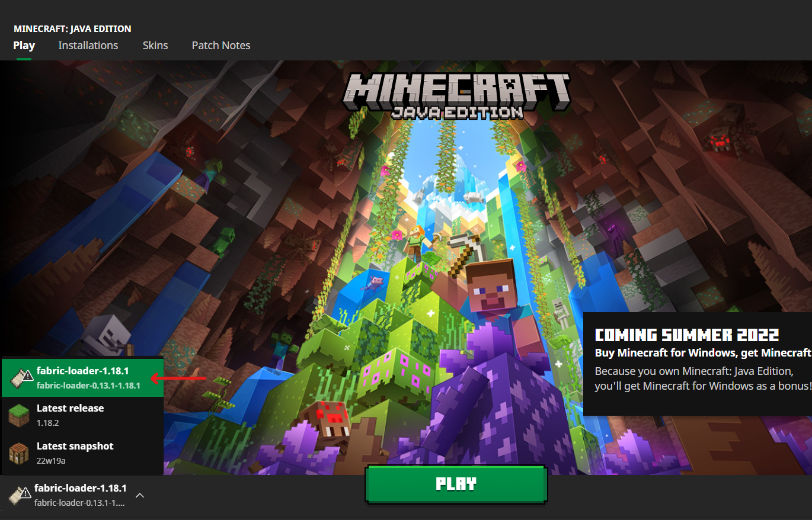Click the 22w19a snapshot version label
This screenshot has width=812, height=520.
tap(50, 460)
